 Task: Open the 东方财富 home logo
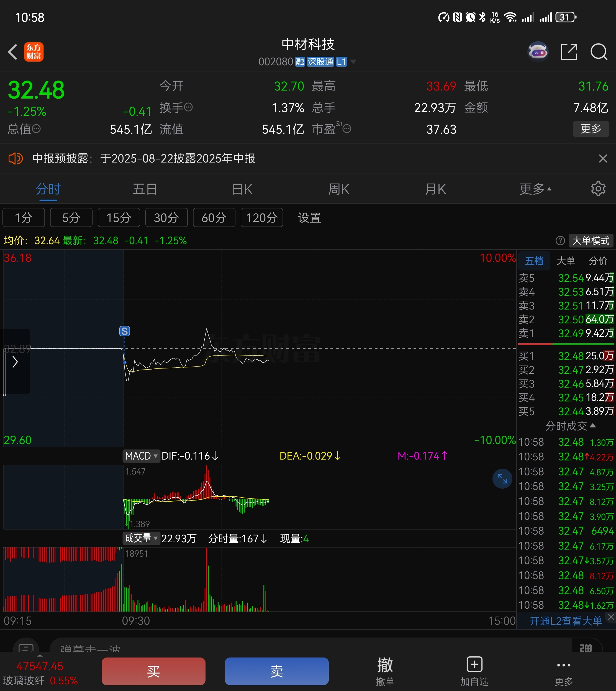34,52
